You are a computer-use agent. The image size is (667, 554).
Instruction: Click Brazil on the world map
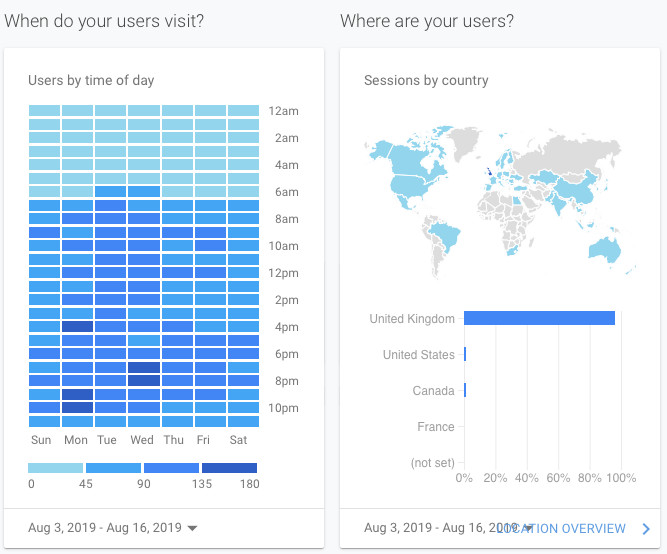pos(445,237)
